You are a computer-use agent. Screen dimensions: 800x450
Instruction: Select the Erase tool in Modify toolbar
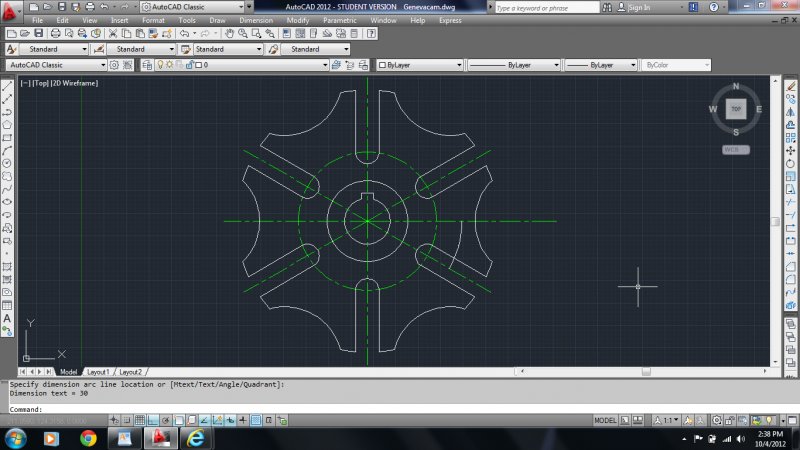(x=790, y=86)
